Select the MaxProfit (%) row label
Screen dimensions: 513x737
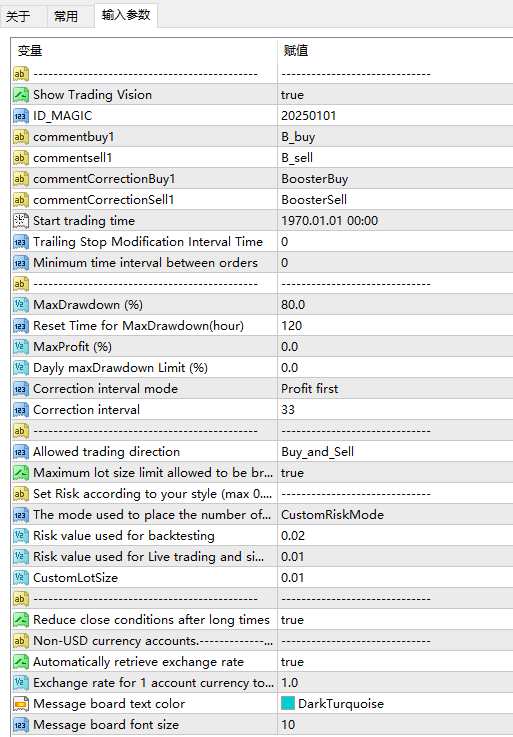(x=72, y=347)
